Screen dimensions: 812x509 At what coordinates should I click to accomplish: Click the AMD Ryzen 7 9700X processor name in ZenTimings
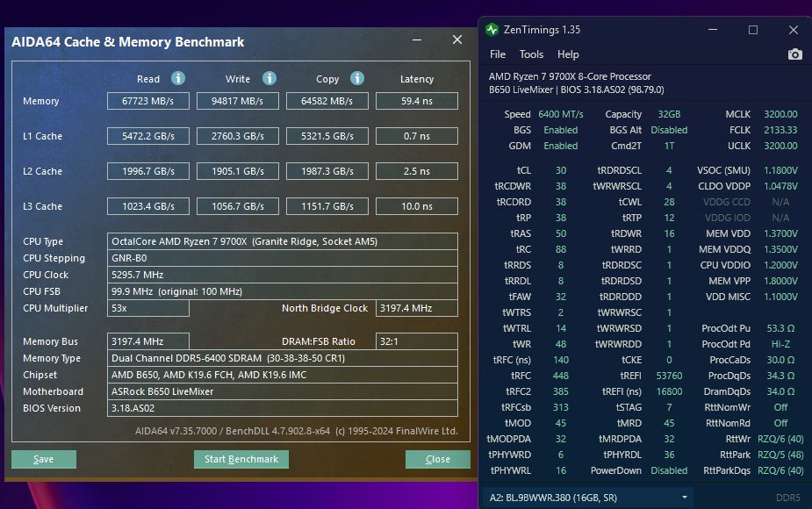coord(570,76)
